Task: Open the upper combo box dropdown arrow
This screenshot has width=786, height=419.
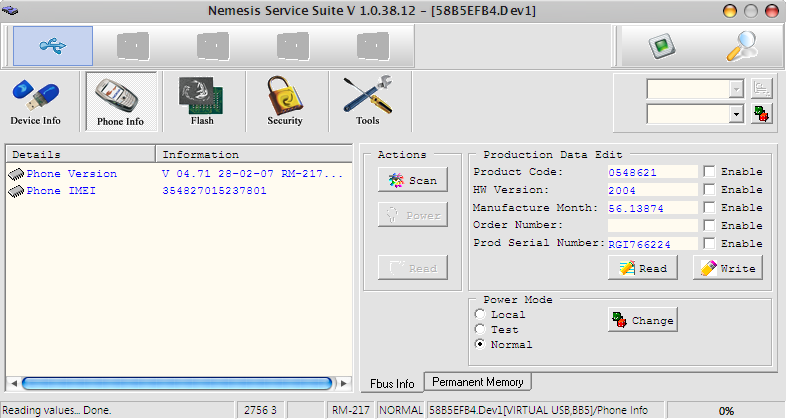Action: tap(736, 89)
